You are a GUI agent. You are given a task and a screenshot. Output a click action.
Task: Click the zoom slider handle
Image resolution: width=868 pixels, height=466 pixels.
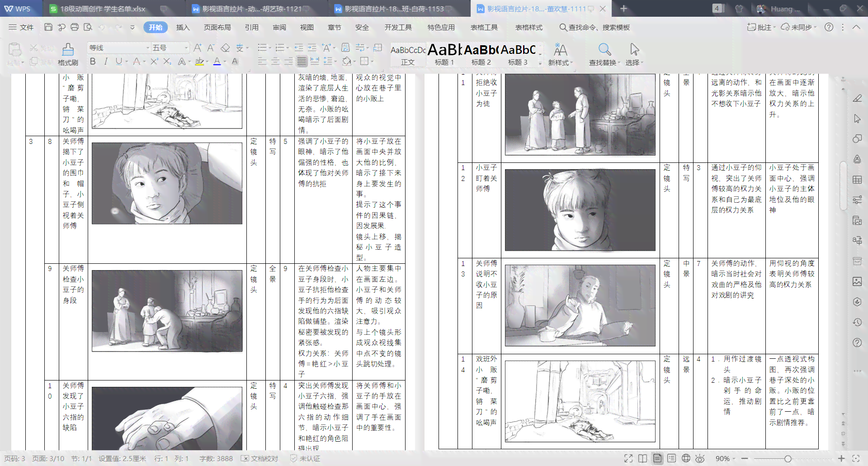788,459
